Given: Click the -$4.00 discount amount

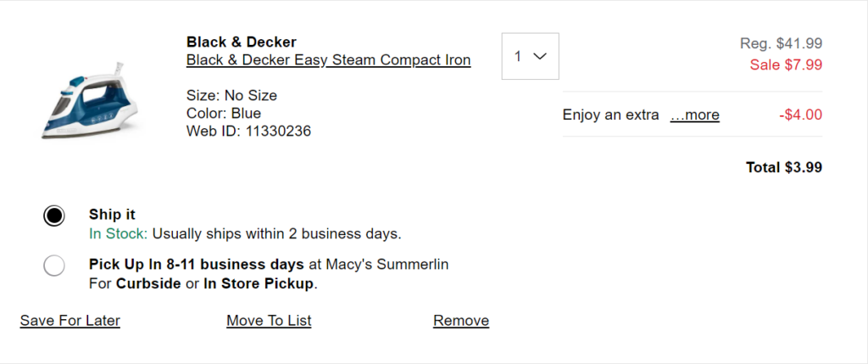Looking at the screenshot, I should (800, 115).
